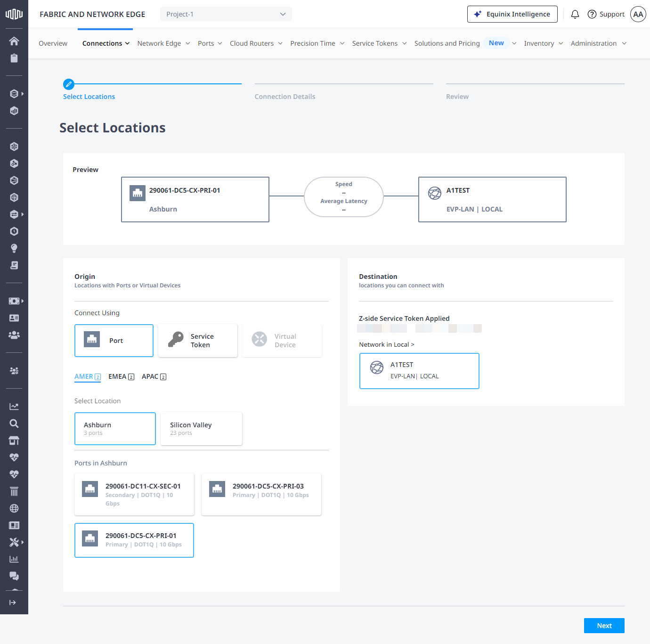650x644 pixels.
Task: Open the ID card sidebar icon
Action: click(x=14, y=318)
